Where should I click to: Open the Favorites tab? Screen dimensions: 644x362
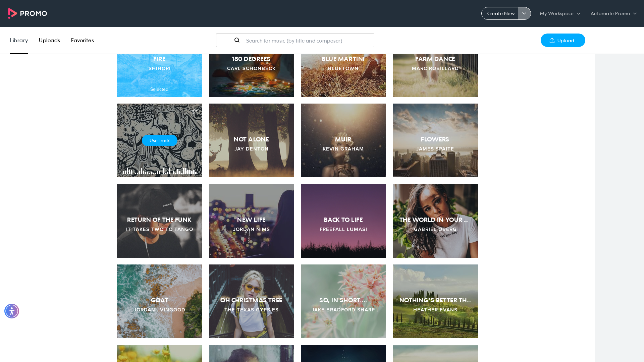point(83,40)
